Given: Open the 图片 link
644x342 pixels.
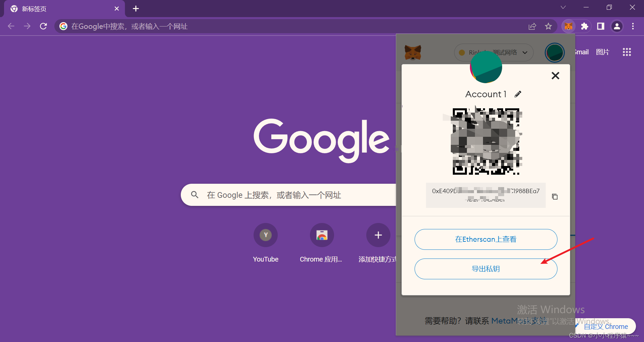Looking at the screenshot, I should coord(603,52).
